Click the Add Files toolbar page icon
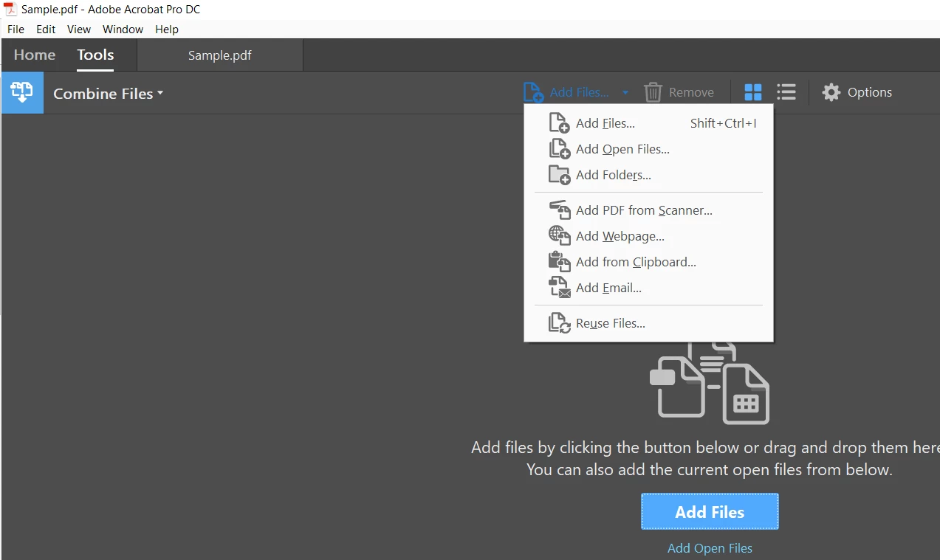Screen dimensions: 940x560 533,92
